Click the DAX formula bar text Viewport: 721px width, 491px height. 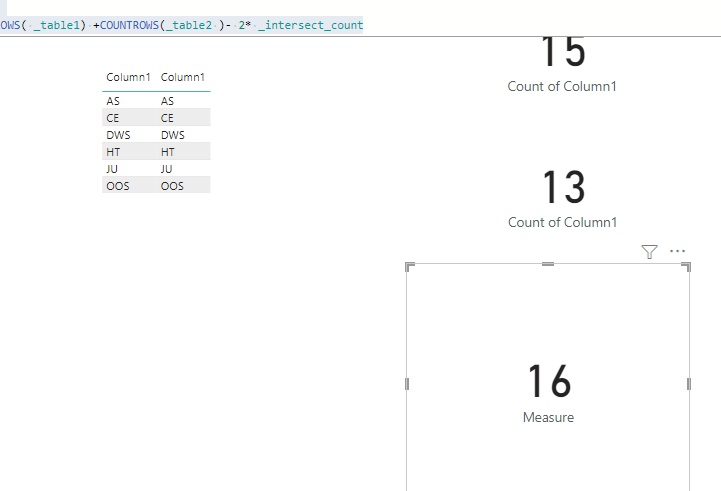point(182,25)
